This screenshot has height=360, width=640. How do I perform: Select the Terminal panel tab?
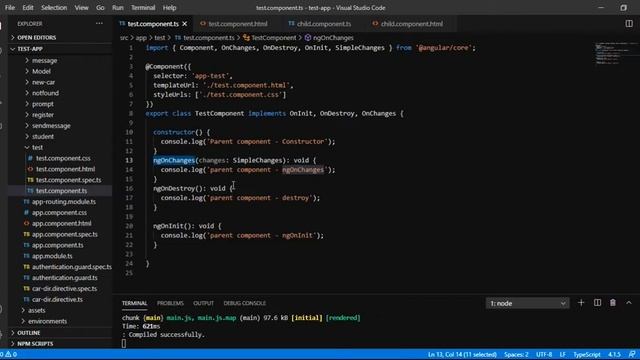pyautogui.click(x=134, y=303)
